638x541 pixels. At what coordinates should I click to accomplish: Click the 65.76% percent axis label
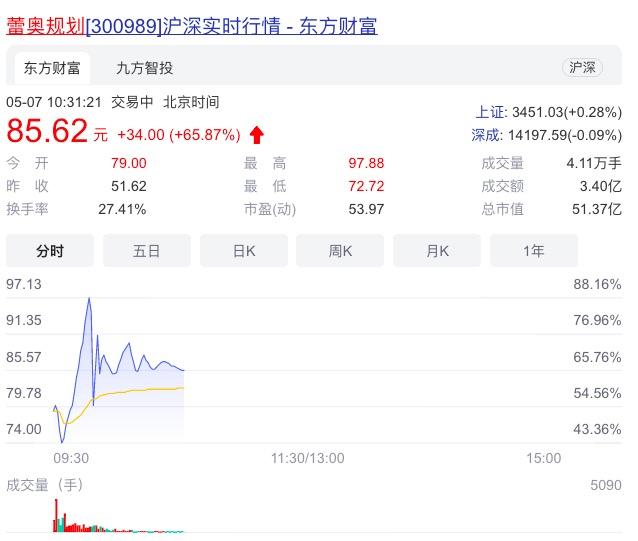pyautogui.click(x=597, y=357)
